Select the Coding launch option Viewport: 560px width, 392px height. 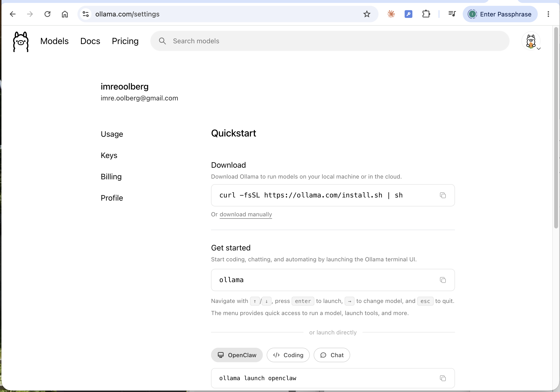288,355
